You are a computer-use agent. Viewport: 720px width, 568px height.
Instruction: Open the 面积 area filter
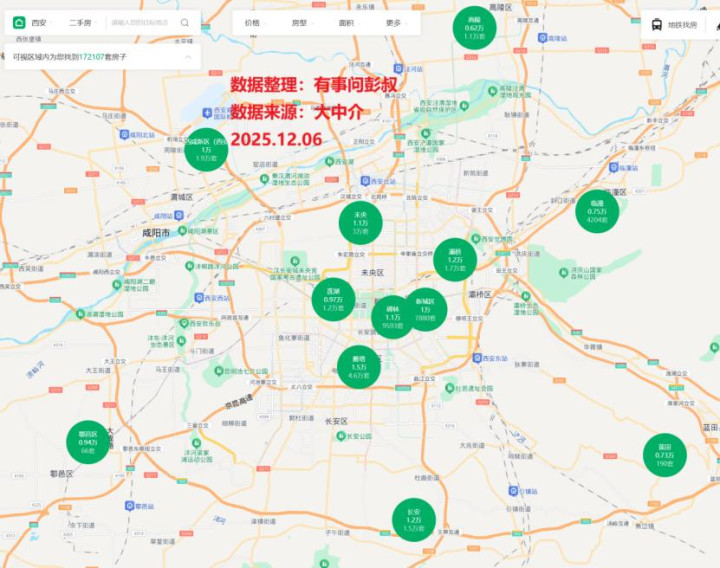tap(348, 22)
